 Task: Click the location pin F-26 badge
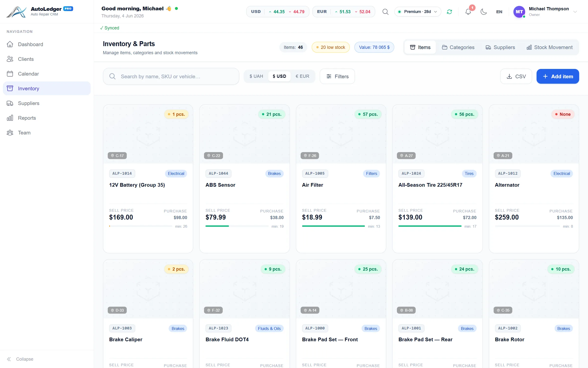(x=310, y=156)
